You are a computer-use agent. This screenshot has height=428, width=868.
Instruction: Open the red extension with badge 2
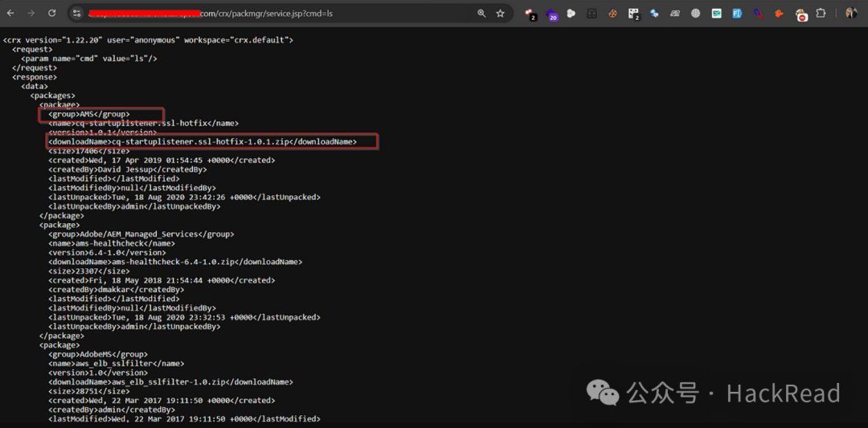tap(530, 14)
